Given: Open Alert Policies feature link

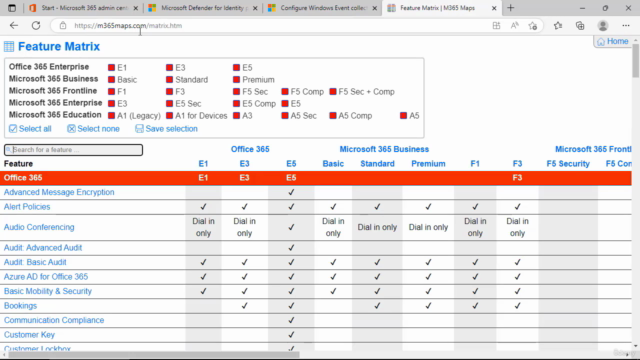Looking at the screenshot, I should 27,207.
